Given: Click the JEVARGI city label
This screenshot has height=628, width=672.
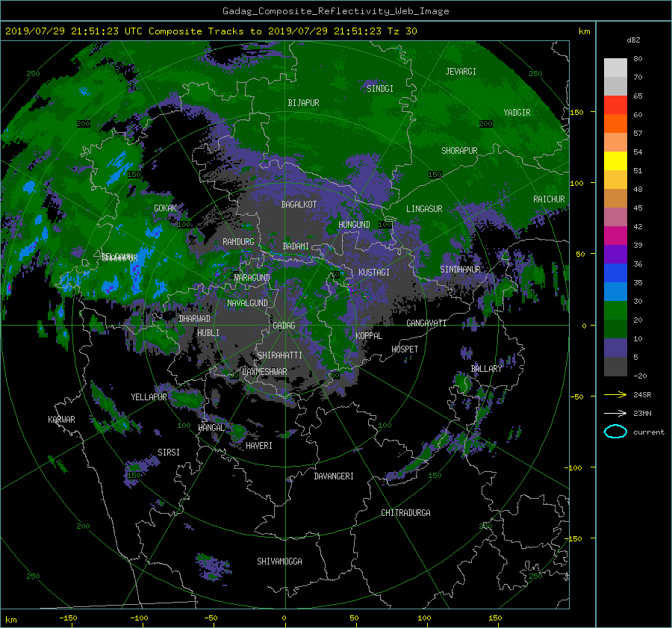Looking at the screenshot, I should coord(461,72).
